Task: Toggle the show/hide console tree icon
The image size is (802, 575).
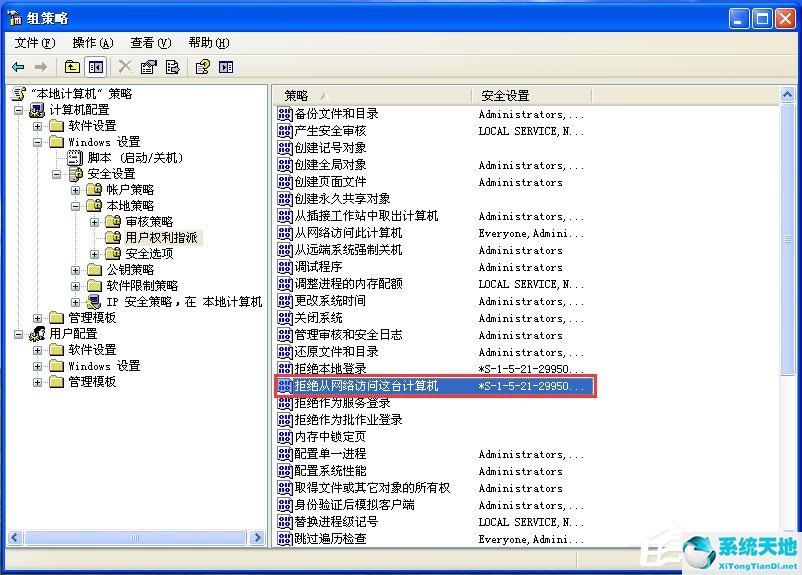Action: coord(96,67)
